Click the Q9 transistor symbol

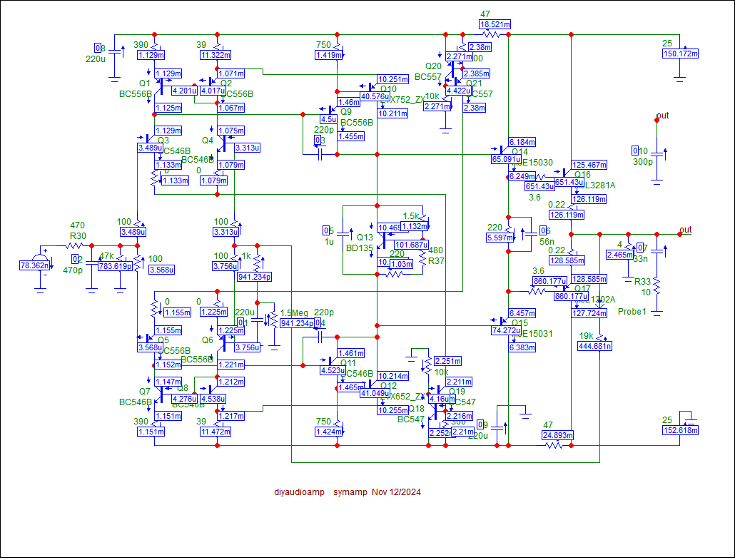pos(333,111)
